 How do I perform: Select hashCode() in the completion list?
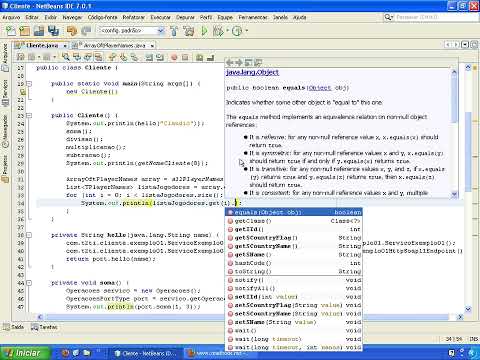[294, 263]
